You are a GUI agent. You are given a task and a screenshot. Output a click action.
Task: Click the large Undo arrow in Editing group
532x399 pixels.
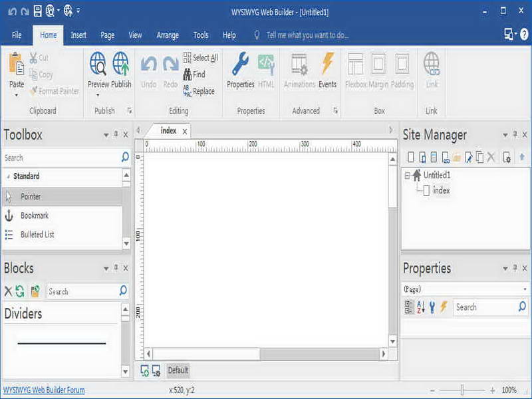148,64
